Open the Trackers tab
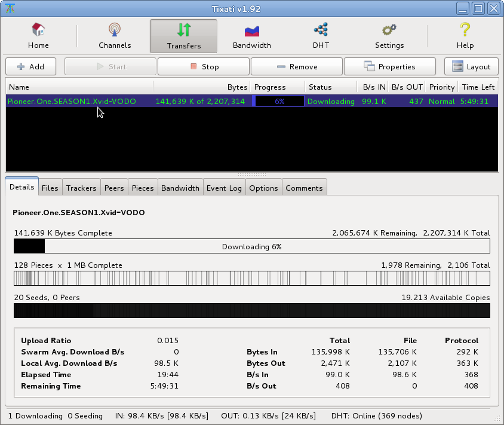 point(81,188)
